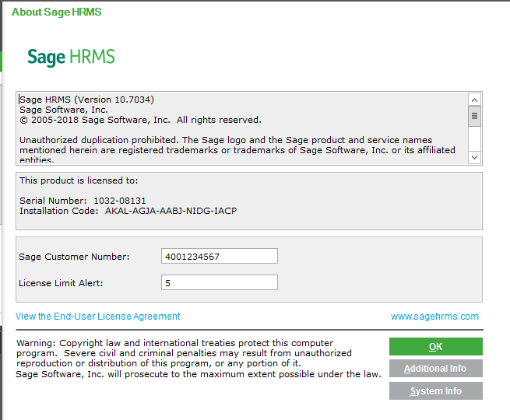Screen dimensions: 510x420
Task: Visit the www.sagehrms.com link
Action: (434, 317)
